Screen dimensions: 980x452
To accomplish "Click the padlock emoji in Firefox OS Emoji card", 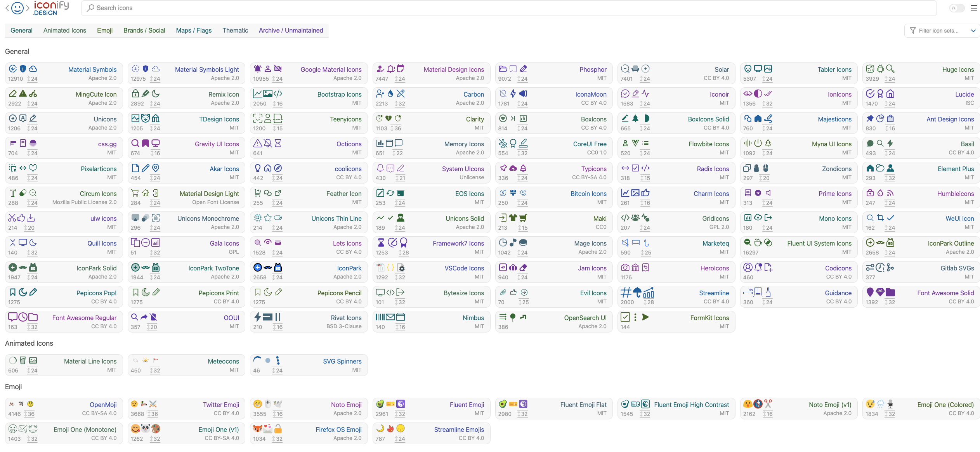I will click(x=278, y=429).
